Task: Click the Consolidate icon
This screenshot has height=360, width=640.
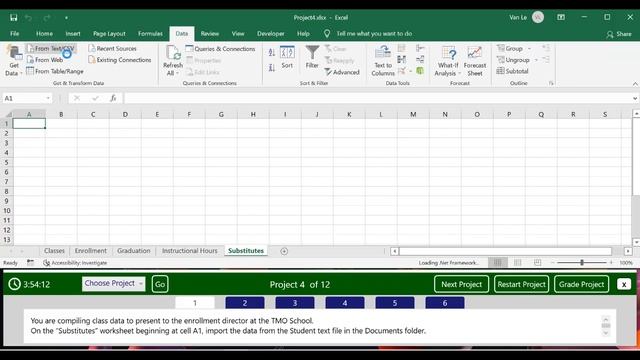Action: (420, 49)
